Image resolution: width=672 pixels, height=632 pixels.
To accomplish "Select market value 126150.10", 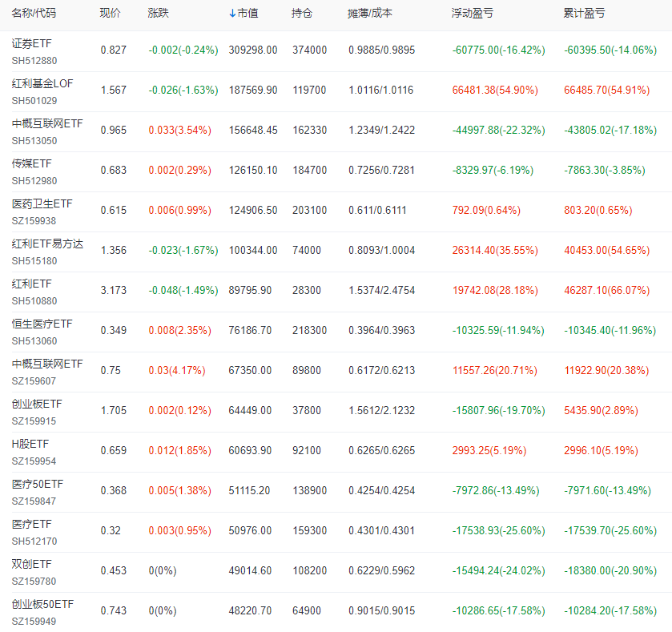I will coord(253,171).
